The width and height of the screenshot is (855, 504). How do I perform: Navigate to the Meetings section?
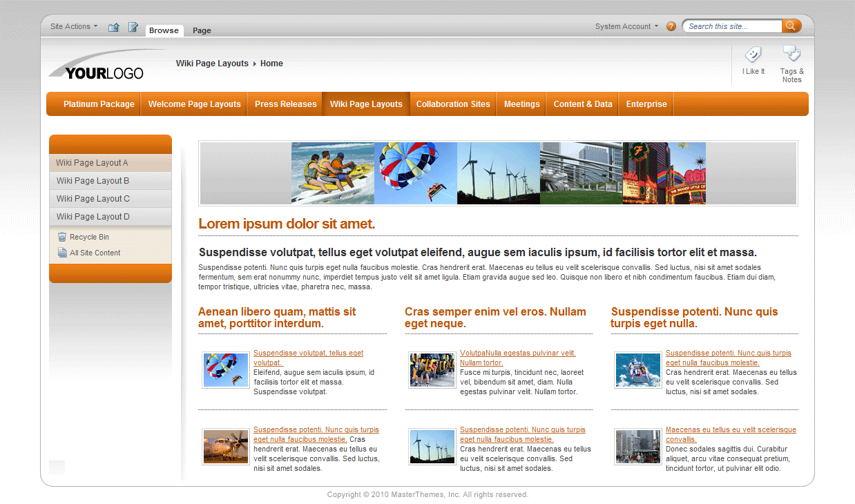[521, 104]
